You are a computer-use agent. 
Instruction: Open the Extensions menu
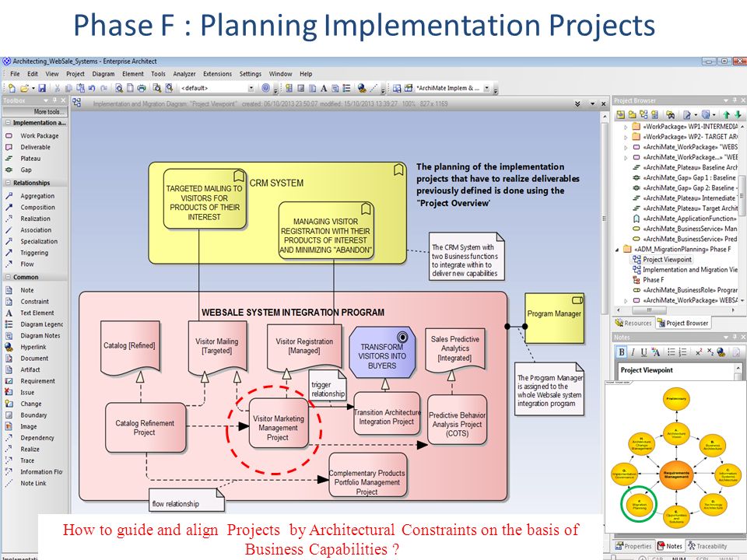217,75
